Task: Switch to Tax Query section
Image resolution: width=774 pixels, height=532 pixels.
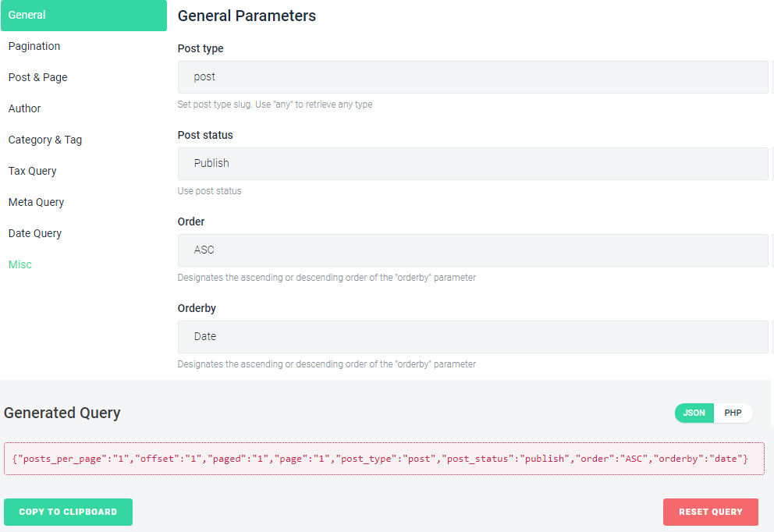Action: pyautogui.click(x=33, y=171)
